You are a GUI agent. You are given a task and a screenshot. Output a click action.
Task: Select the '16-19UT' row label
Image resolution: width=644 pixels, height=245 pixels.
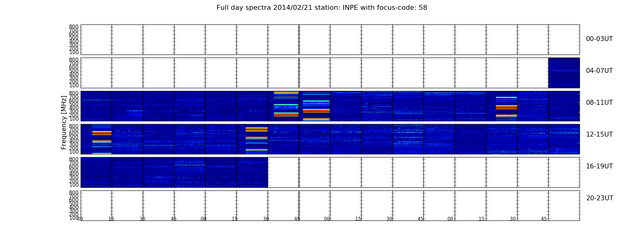click(x=599, y=166)
